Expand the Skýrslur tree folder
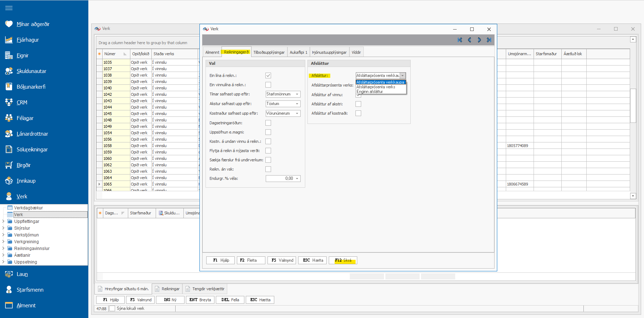This screenshot has height=318, width=644. coord(3,228)
